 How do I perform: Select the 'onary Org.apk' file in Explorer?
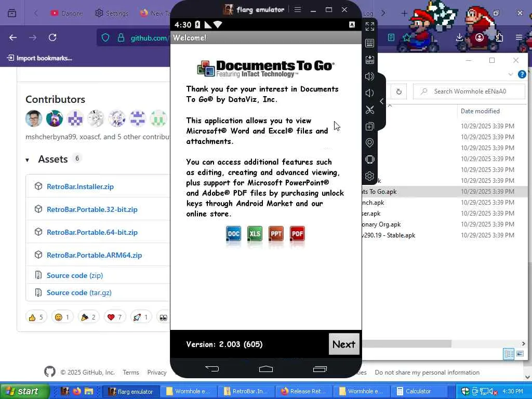tap(445, 224)
